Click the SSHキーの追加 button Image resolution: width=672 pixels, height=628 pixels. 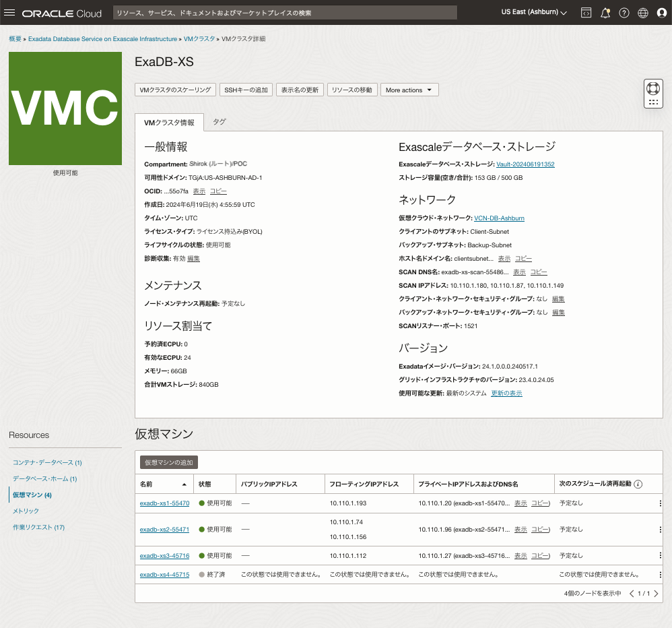point(245,89)
